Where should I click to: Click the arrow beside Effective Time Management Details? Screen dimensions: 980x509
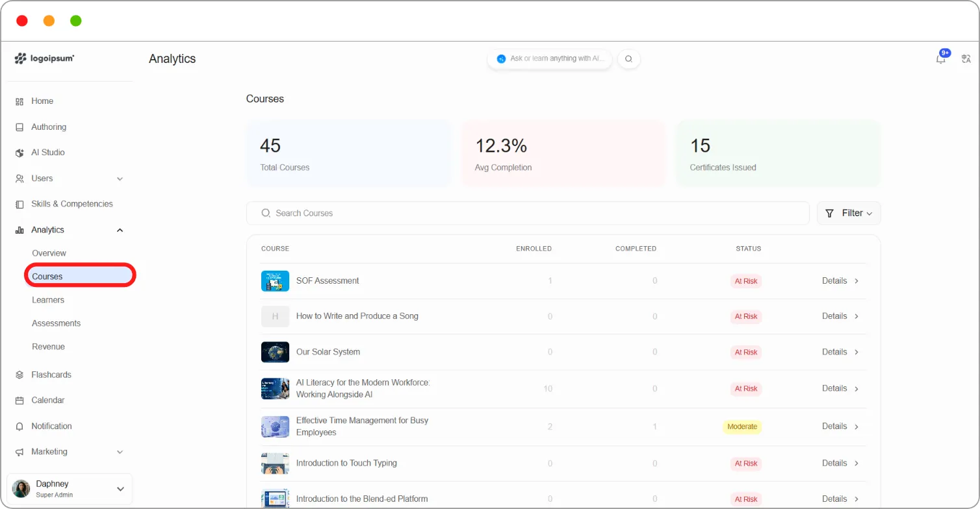click(857, 427)
